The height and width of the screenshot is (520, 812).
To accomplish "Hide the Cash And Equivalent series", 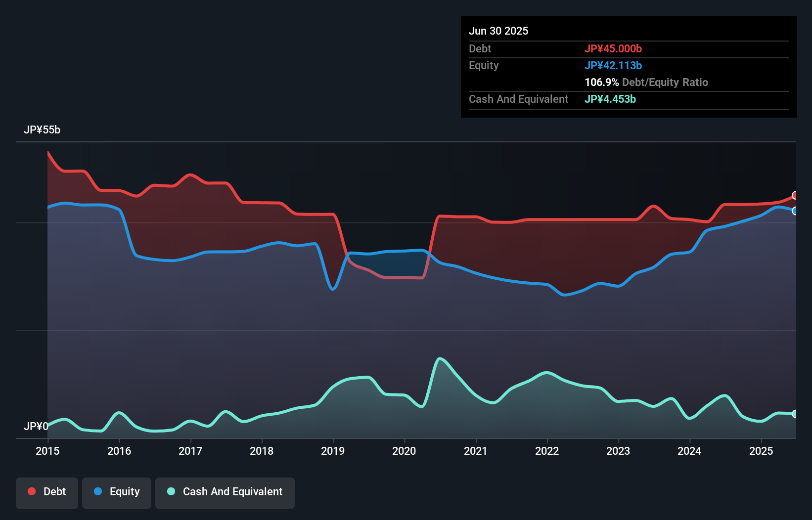I will click(x=225, y=492).
